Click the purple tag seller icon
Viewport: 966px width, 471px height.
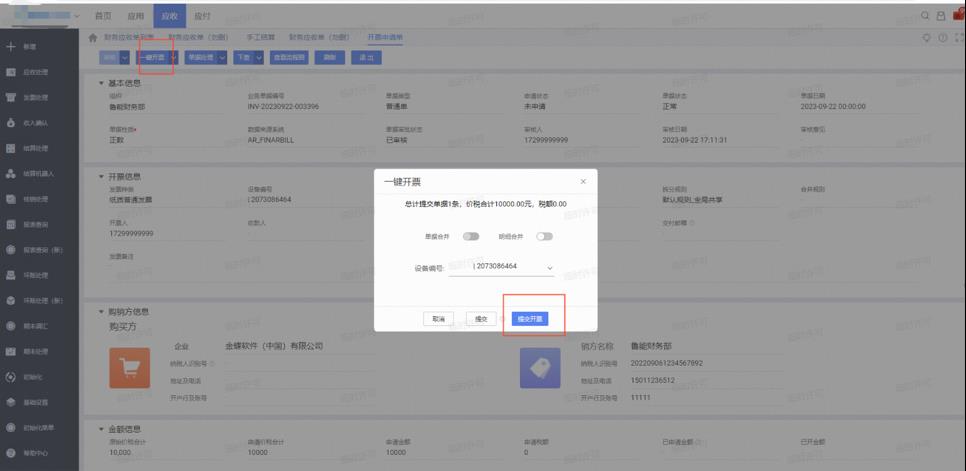click(x=540, y=368)
